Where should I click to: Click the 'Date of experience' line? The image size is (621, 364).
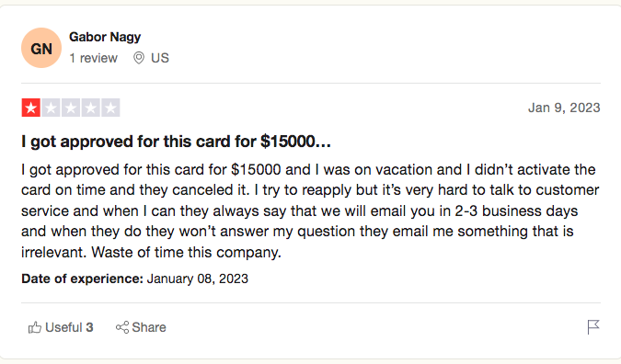[134, 279]
